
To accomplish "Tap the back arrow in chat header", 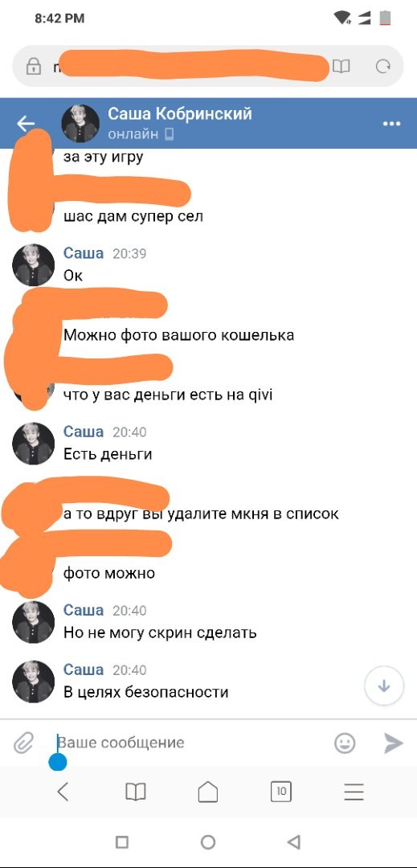I will tap(26, 124).
